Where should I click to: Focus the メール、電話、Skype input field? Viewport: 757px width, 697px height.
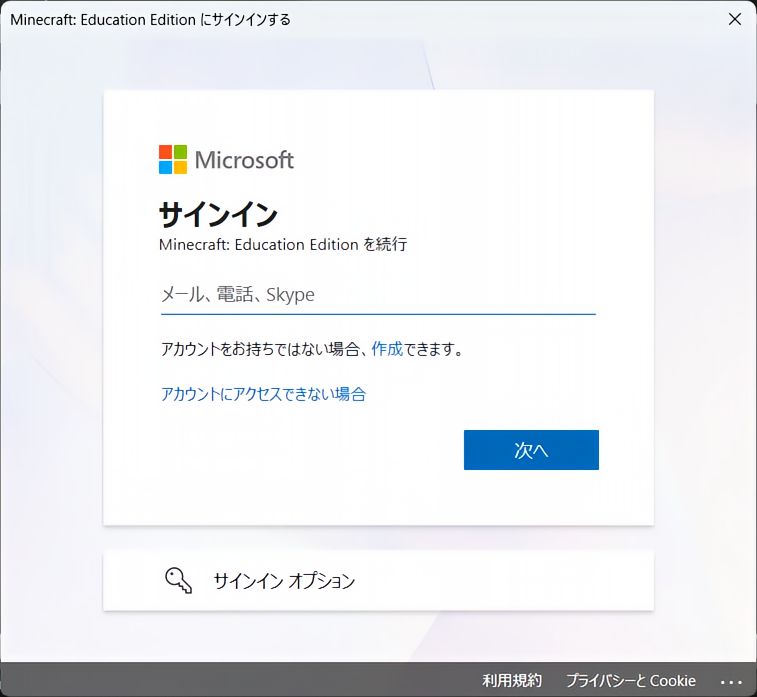coord(377,295)
